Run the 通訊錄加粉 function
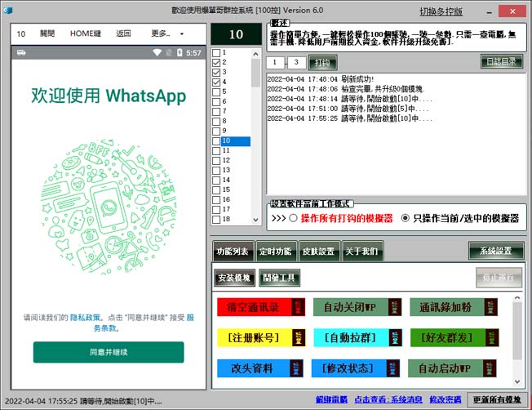Image resolution: width=532 pixels, height=410 pixels. tap(447, 307)
